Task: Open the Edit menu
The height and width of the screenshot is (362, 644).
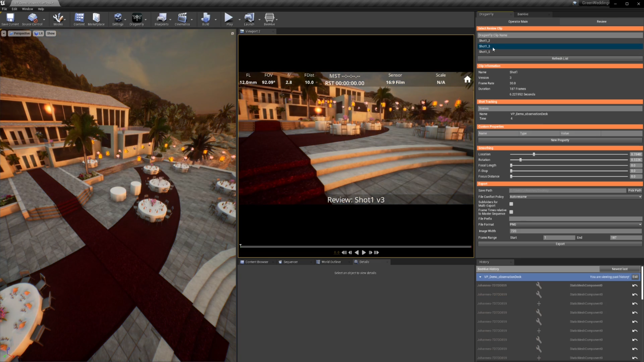Action: [x=14, y=9]
